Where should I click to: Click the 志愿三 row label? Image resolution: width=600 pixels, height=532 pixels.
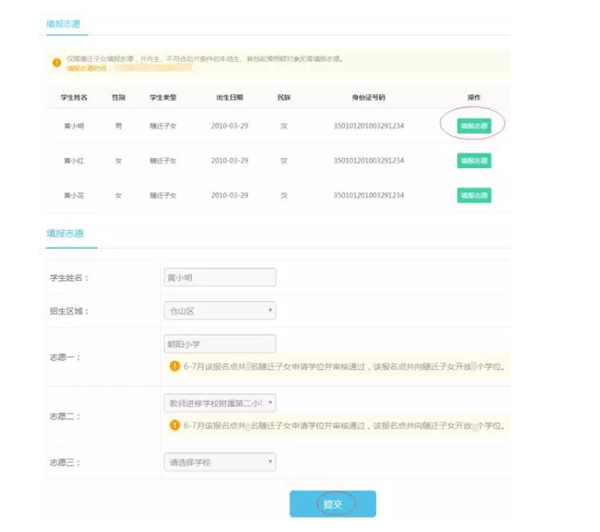[x=65, y=462]
